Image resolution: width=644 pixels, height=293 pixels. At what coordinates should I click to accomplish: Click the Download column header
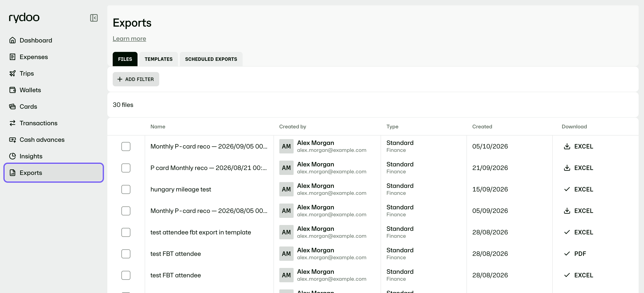pyautogui.click(x=574, y=127)
